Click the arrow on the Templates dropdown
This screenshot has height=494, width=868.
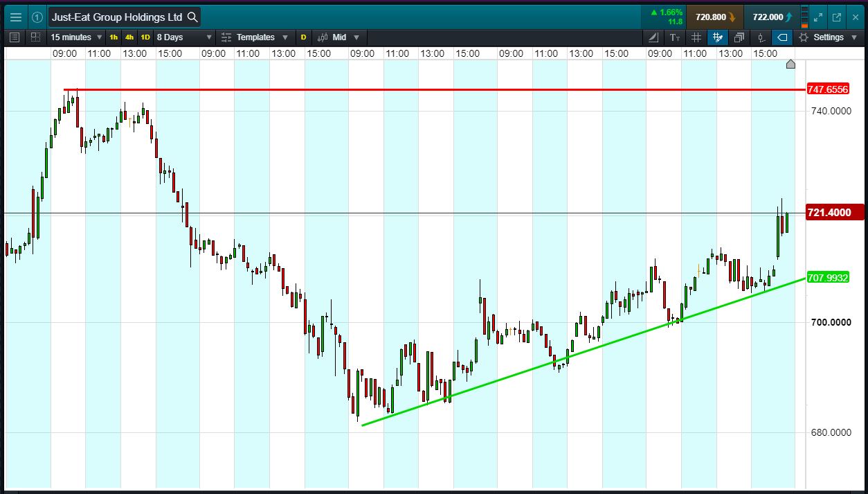point(285,37)
